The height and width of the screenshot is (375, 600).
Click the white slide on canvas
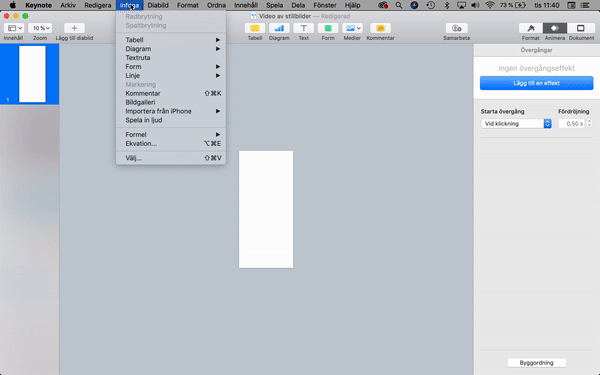(266, 209)
